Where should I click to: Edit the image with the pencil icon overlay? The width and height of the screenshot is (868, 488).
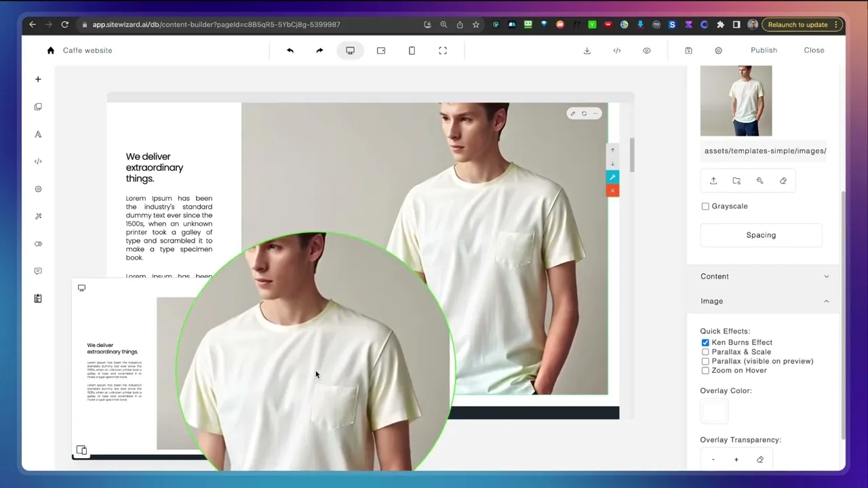(572, 113)
